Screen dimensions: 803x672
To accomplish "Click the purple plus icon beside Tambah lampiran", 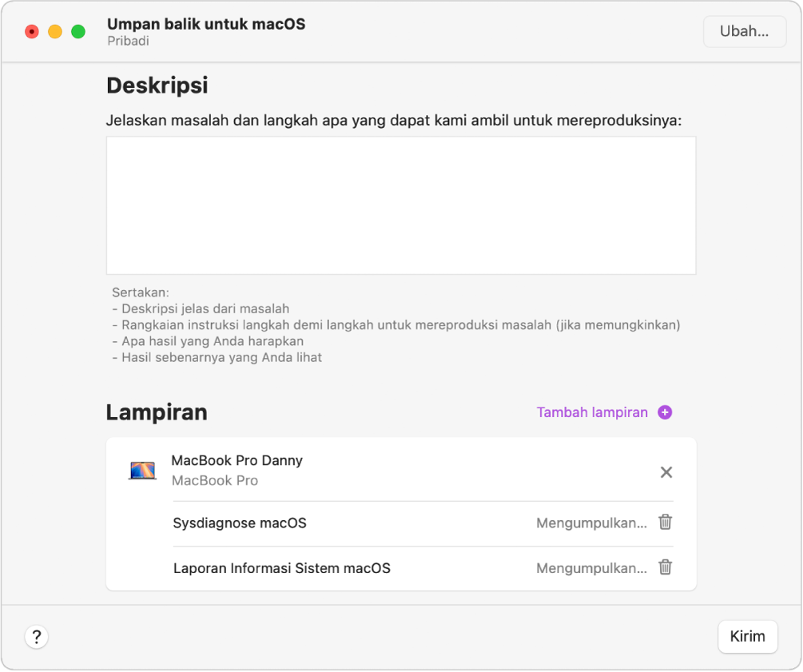I will point(665,412).
